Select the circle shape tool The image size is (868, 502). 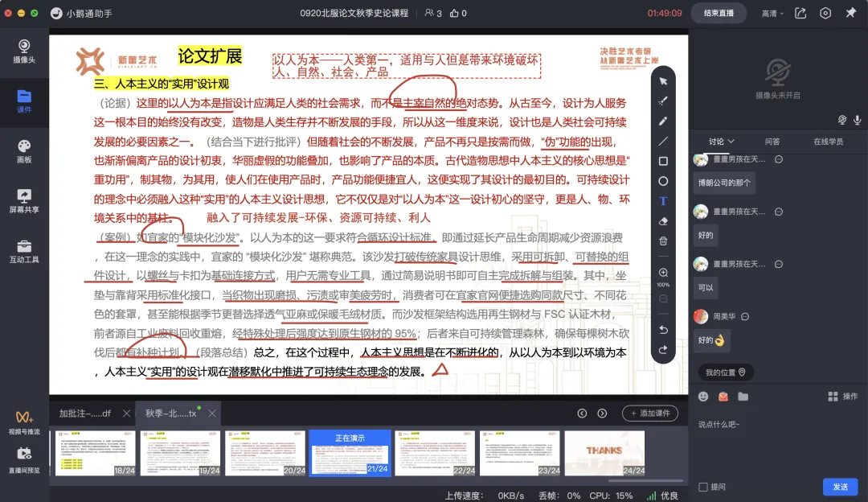[663, 181]
